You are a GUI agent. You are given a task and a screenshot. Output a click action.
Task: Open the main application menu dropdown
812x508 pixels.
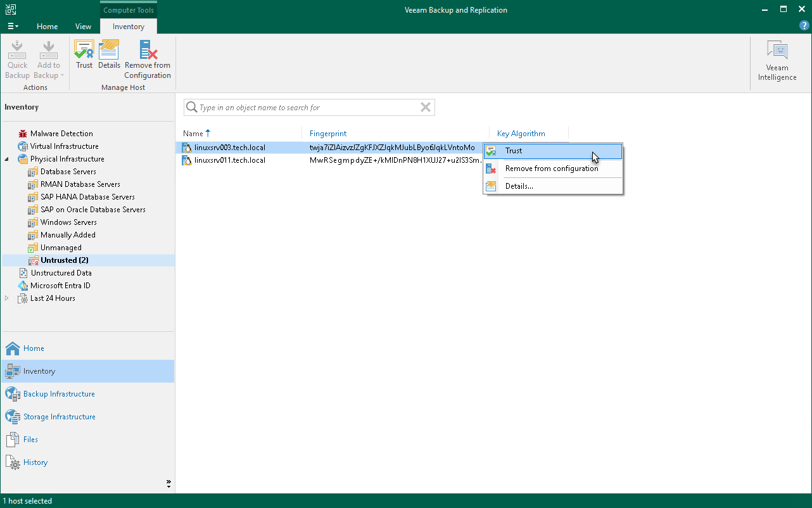13,27
